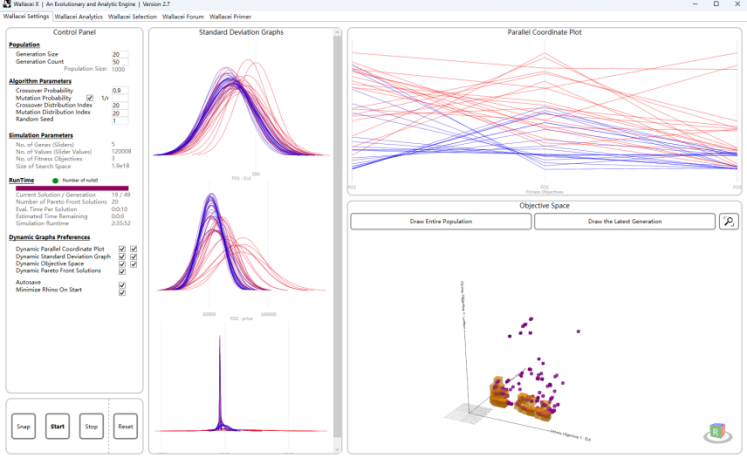
Task: Click the Wallacei app icon in title bar
Action: (6, 4)
